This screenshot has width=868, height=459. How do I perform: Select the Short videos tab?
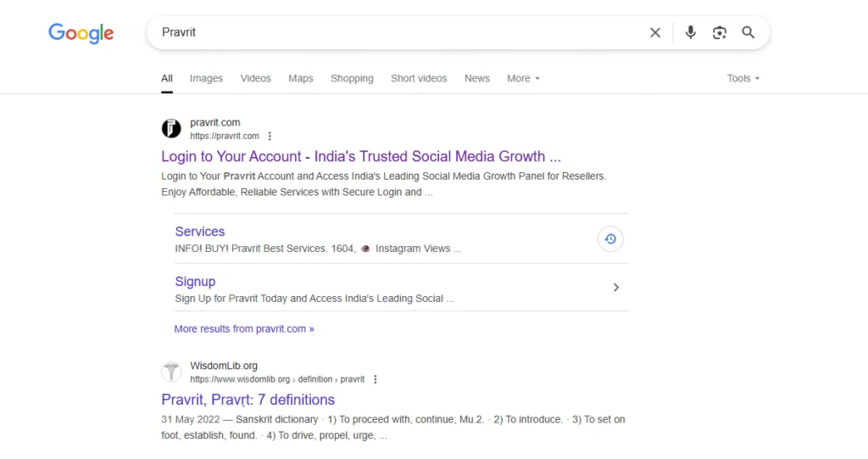tap(419, 78)
